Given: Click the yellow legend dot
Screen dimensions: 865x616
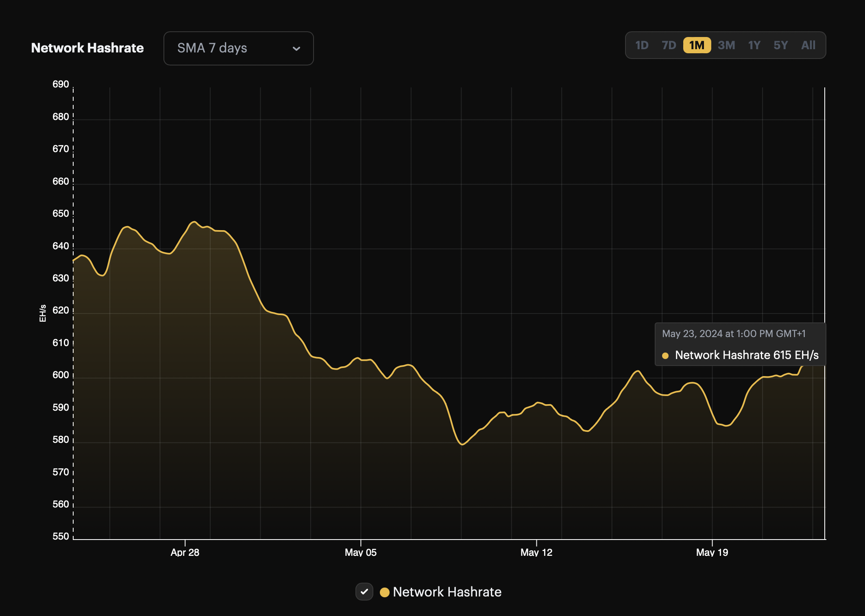Looking at the screenshot, I should pyautogui.click(x=384, y=592).
